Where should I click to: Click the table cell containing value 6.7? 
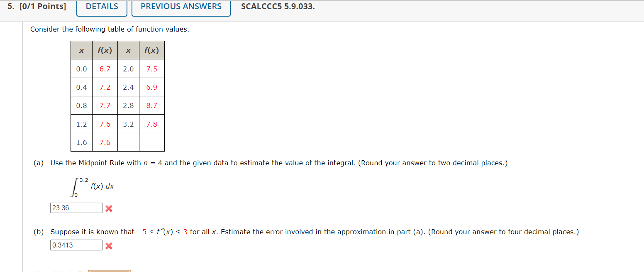pyautogui.click(x=105, y=69)
